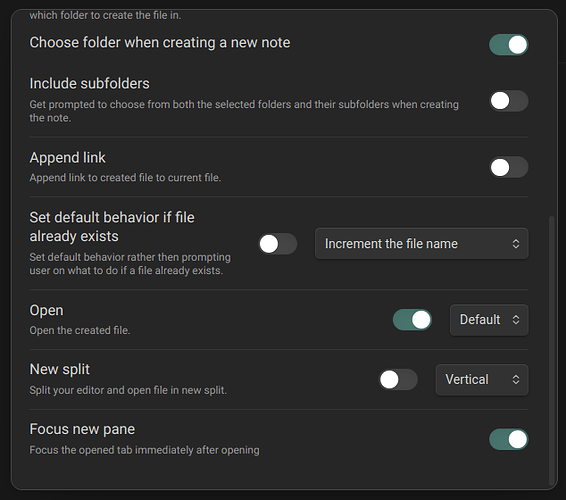Click the settings panel vertical scrollbar
566x500 pixels.
click(551, 350)
